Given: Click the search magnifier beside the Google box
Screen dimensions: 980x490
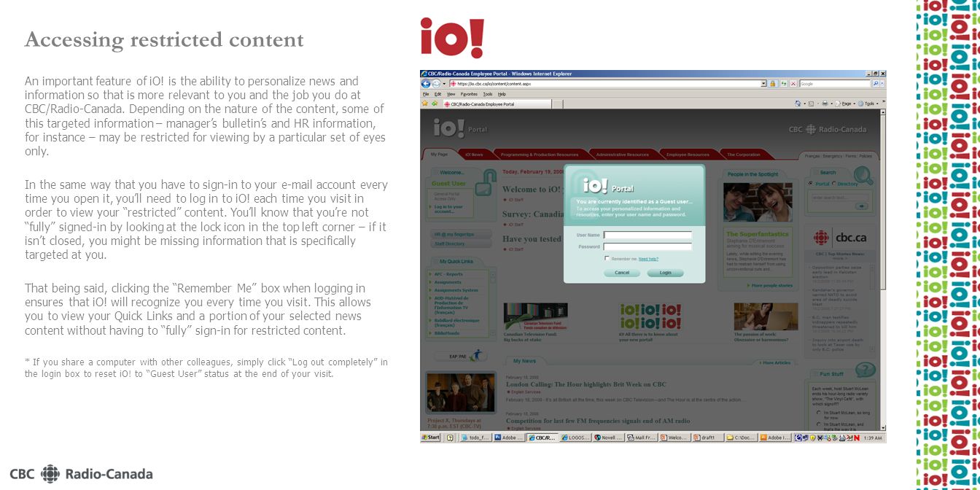Looking at the screenshot, I should (x=876, y=84).
